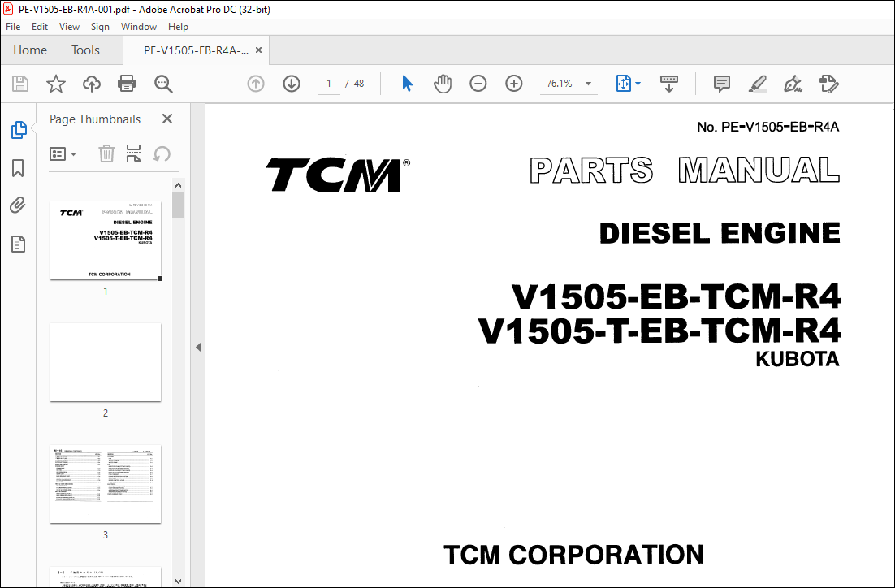Screen dimensions: 895x588
Task: Click the print pages thumbnail icon
Action: click(133, 153)
